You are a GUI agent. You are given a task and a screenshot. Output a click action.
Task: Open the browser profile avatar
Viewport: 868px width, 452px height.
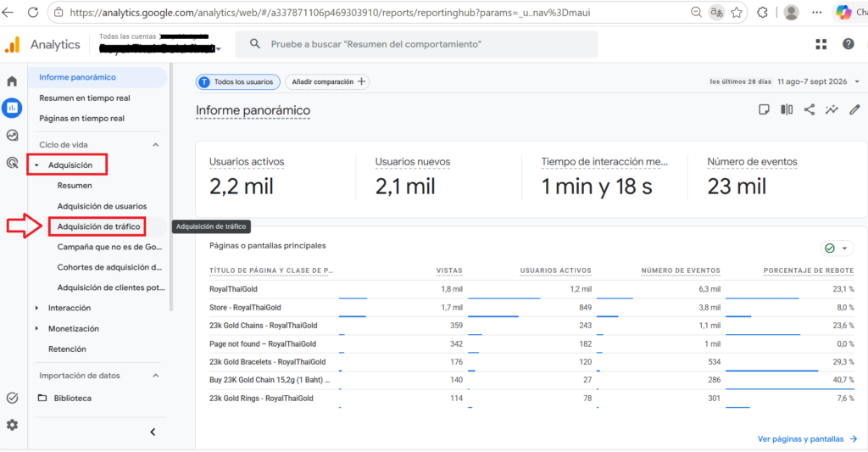coord(792,12)
